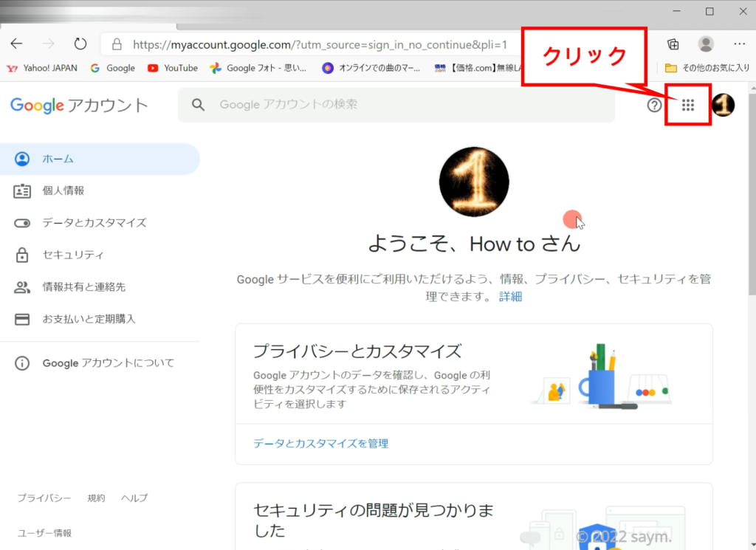
Task: Open データとカスタマイズ sidebar item
Action: (x=94, y=223)
